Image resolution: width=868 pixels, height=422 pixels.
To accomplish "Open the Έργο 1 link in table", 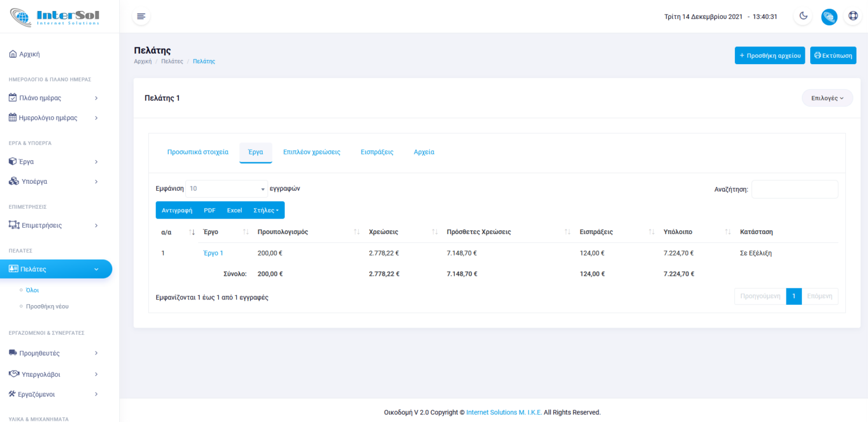I will [213, 253].
